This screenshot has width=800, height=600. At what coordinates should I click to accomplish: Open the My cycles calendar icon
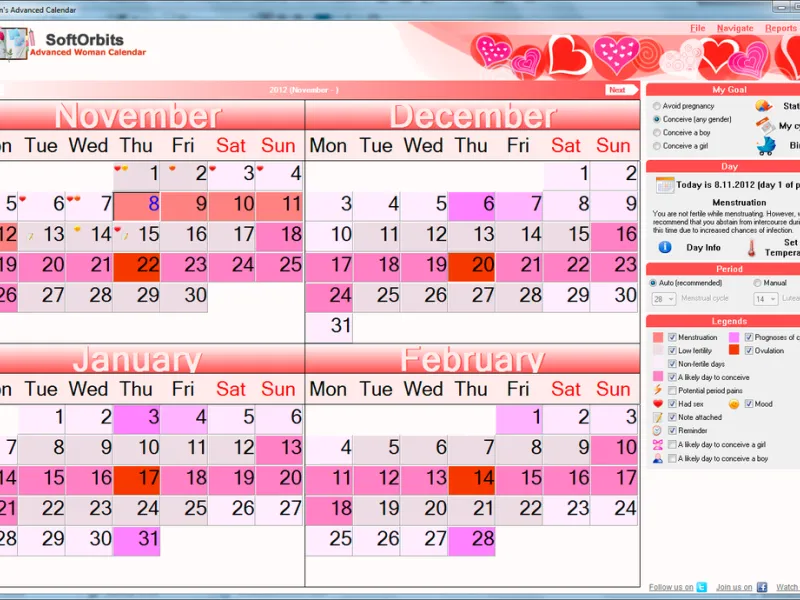[x=765, y=125]
